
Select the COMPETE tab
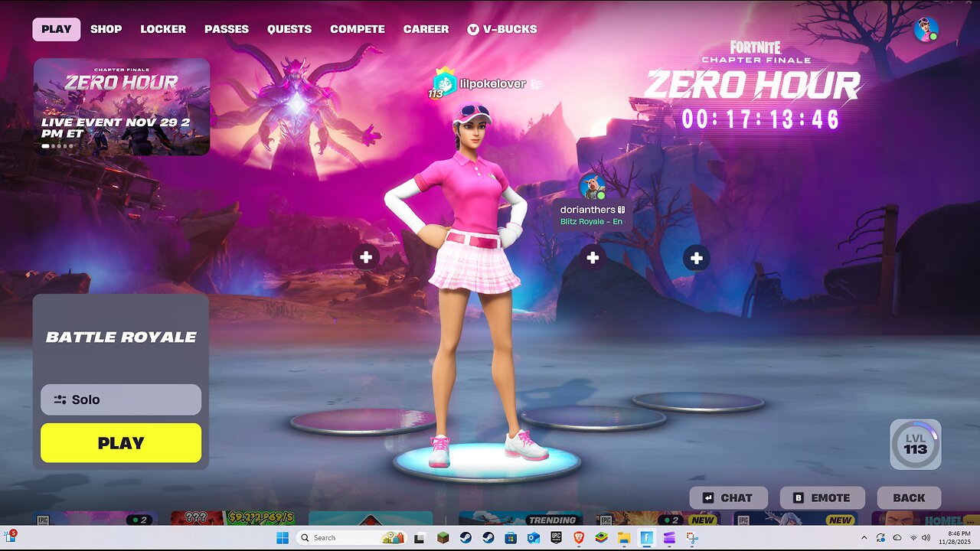point(358,29)
